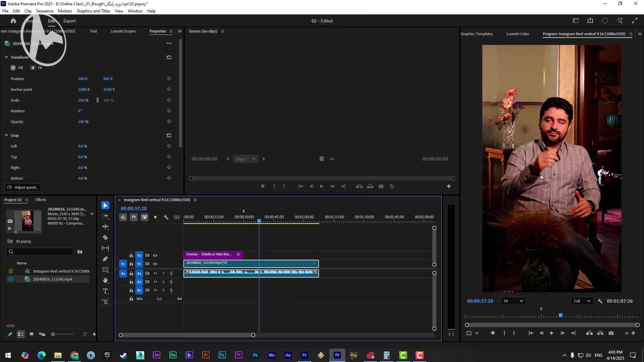The height and width of the screenshot is (362, 644).
Task: Open the Full playback resolution dropdown
Action: point(582,301)
